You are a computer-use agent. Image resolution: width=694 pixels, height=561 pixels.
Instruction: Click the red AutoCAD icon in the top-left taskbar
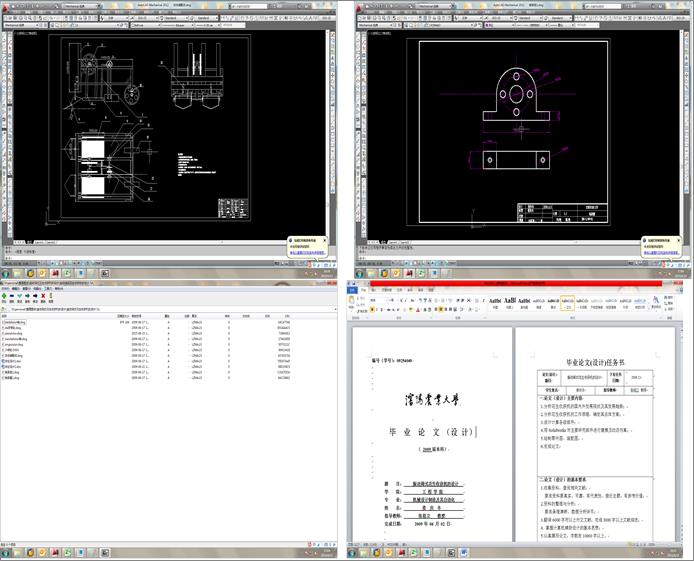pyautogui.click(x=55, y=273)
